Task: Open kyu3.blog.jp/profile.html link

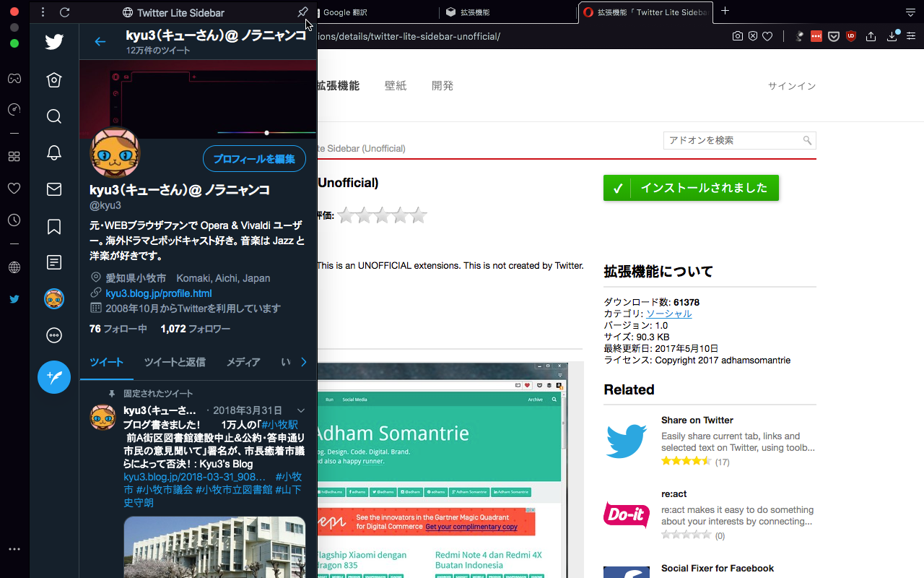Action: tap(159, 293)
